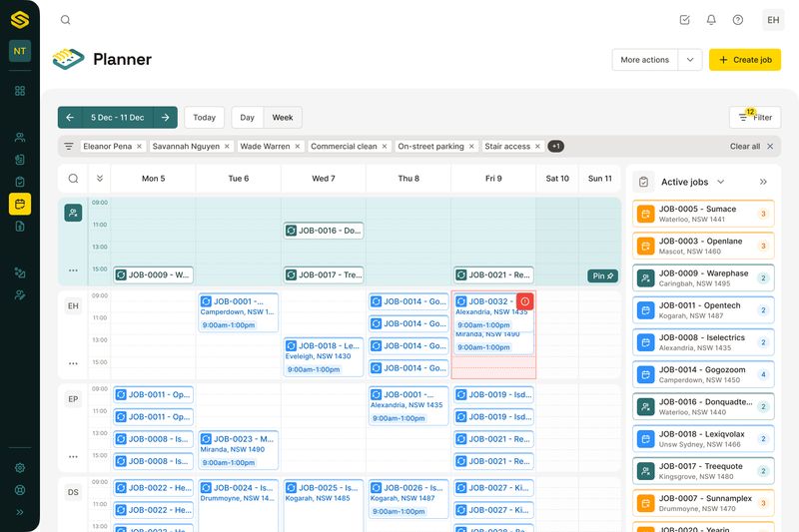Click the EH staff avatar in planner row
This screenshot has width=799, height=532.
click(x=73, y=306)
